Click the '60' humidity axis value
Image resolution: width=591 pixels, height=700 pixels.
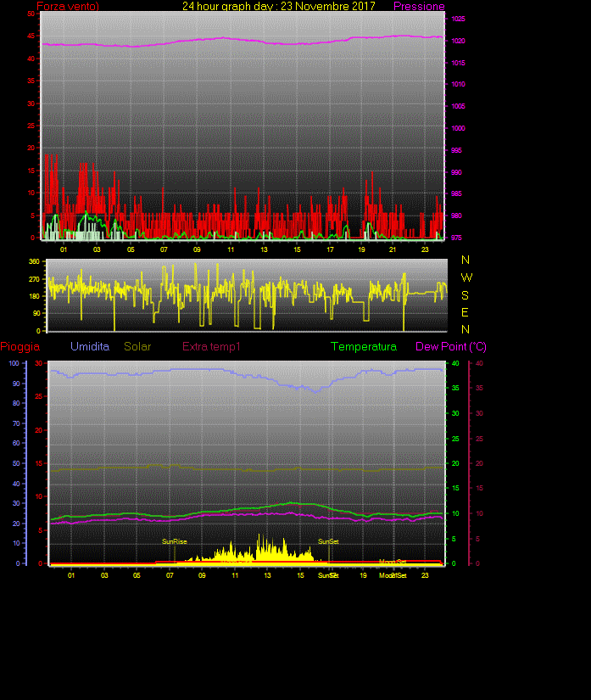point(16,443)
